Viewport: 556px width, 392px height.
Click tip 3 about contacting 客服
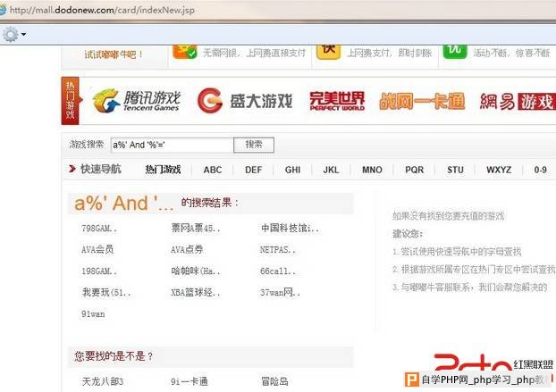pos(470,288)
